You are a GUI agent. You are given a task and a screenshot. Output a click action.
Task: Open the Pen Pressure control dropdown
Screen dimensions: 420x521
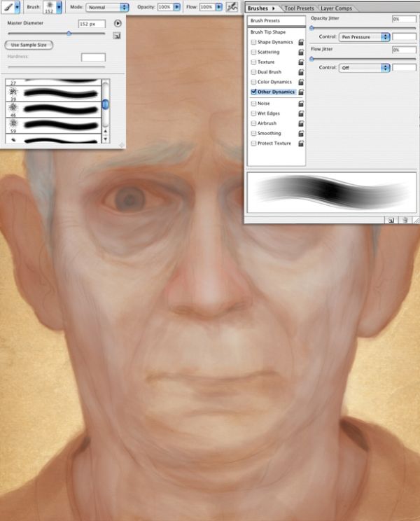coord(364,37)
